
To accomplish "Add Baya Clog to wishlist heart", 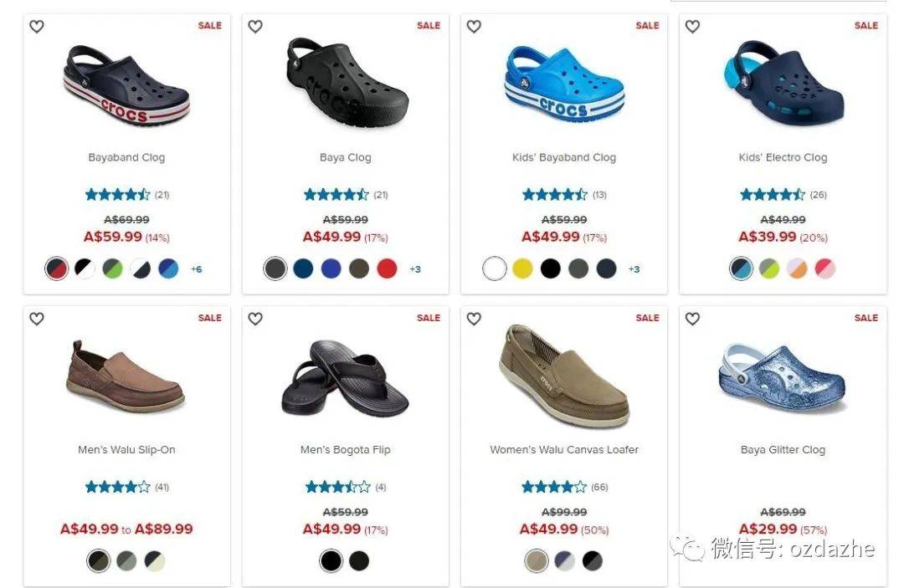I will point(255,27).
